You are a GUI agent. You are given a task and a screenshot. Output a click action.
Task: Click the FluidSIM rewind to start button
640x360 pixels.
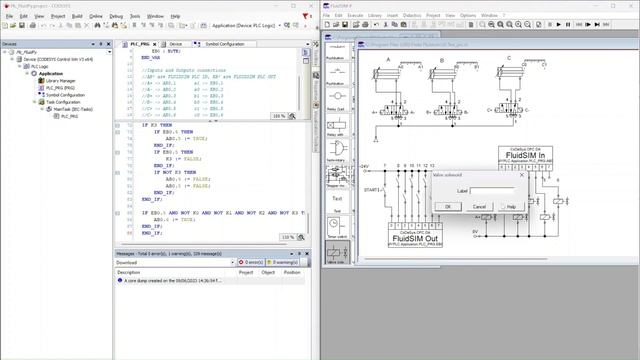tap(579, 25)
